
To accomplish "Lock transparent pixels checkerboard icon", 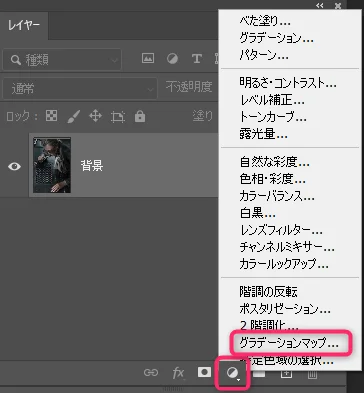I will (x=51, y=116).
